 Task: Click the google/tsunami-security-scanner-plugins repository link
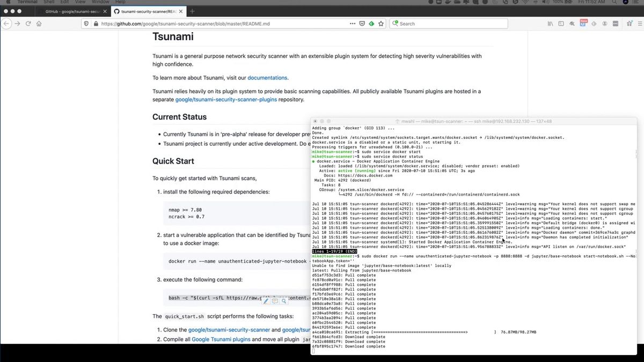click(227, 99)
